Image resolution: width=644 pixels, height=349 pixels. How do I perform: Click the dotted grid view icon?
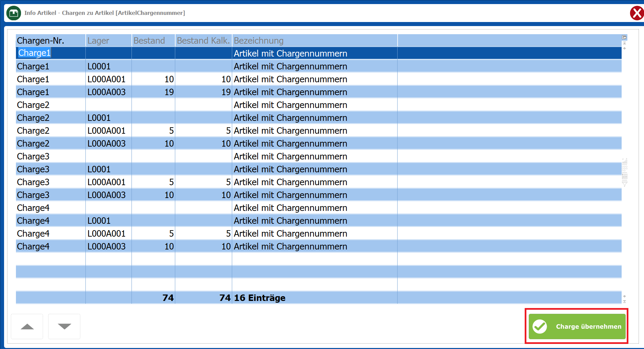625,168
